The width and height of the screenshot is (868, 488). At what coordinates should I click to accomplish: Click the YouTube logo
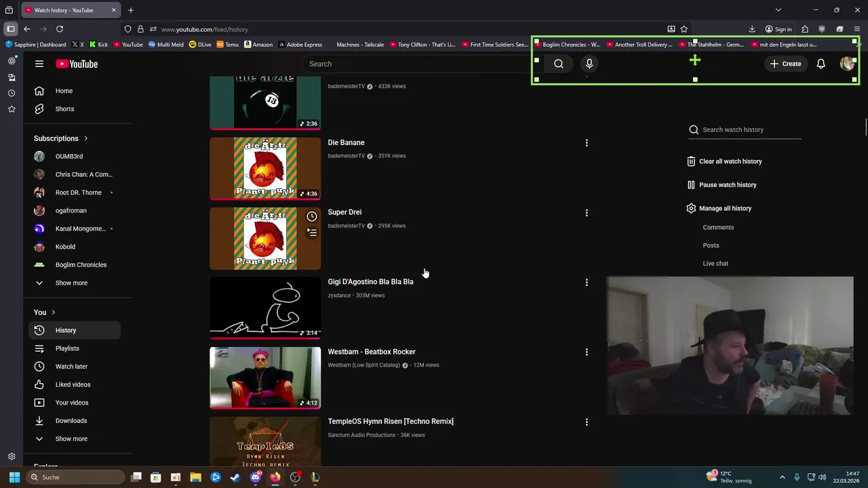coord(77,64)
